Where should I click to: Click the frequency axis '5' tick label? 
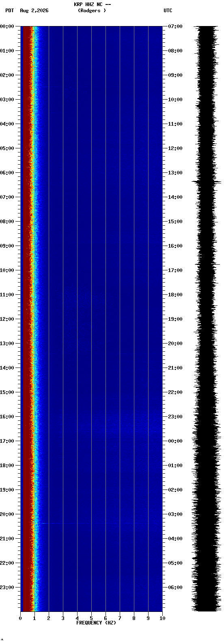91,618
